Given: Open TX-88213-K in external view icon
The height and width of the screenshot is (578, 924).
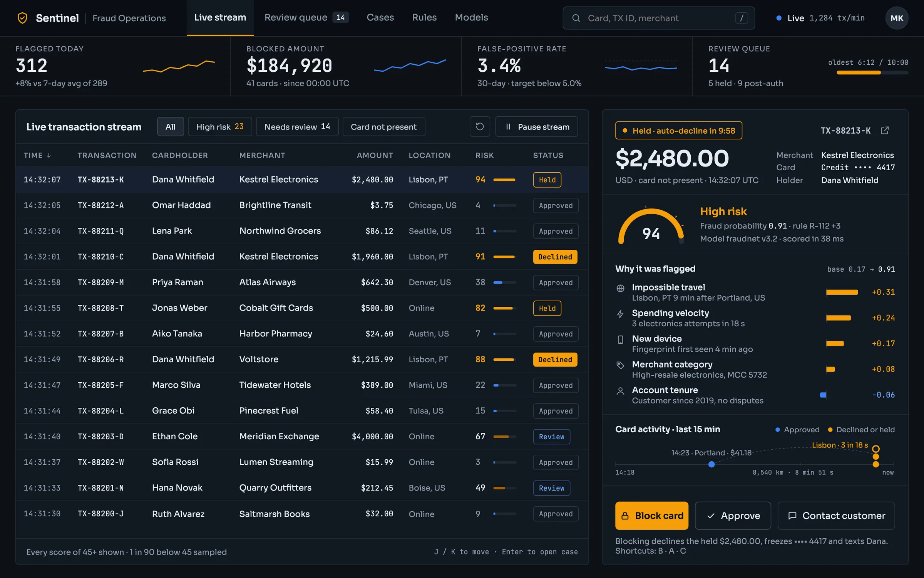Looking at the screenshot, I should (x=885, y=131).
